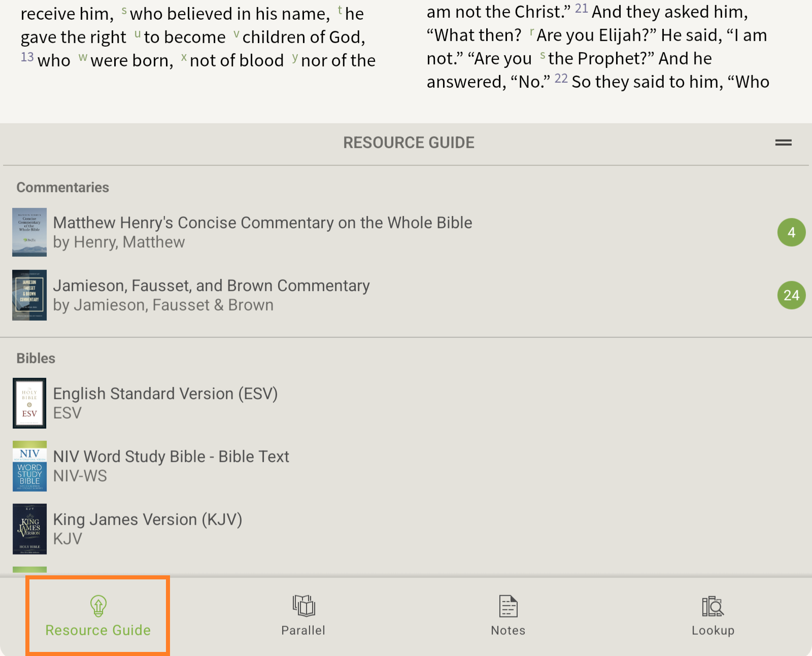Select the ESV Bible cover thumbnail
Image resolution: width=812 pixels, height=656 pixels.
(x=29, y=403)
